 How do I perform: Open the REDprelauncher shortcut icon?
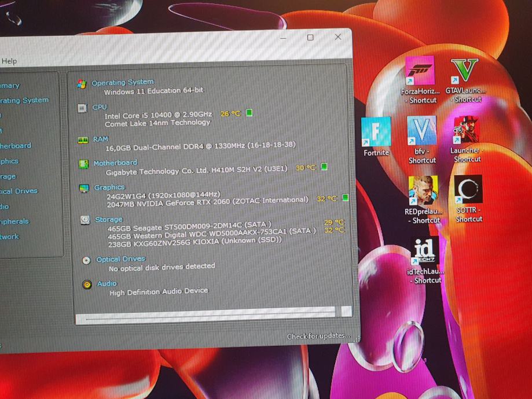tap(423, 200)
